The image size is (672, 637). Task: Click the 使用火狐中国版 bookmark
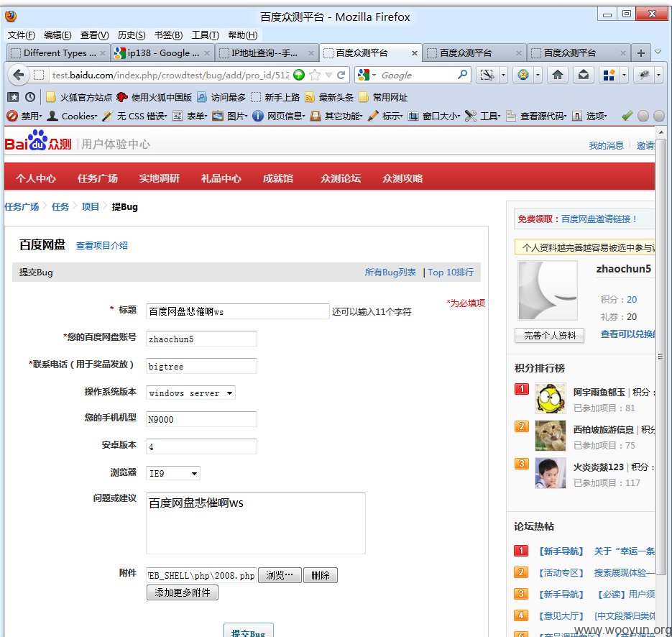[155, 97]
